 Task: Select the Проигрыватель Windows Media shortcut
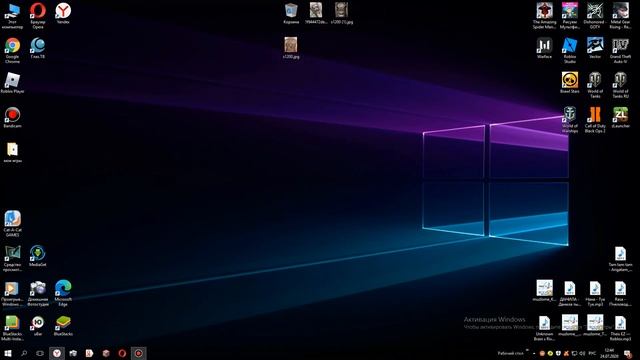tap(12, 293)
